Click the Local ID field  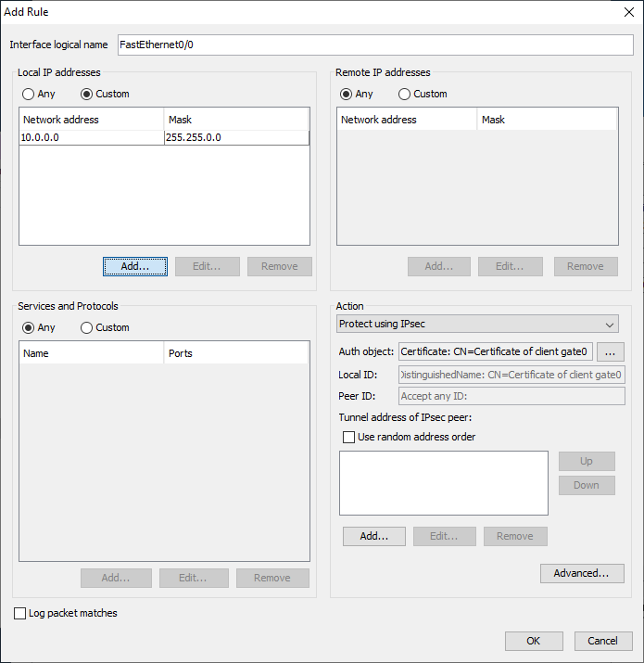[511, 375]
